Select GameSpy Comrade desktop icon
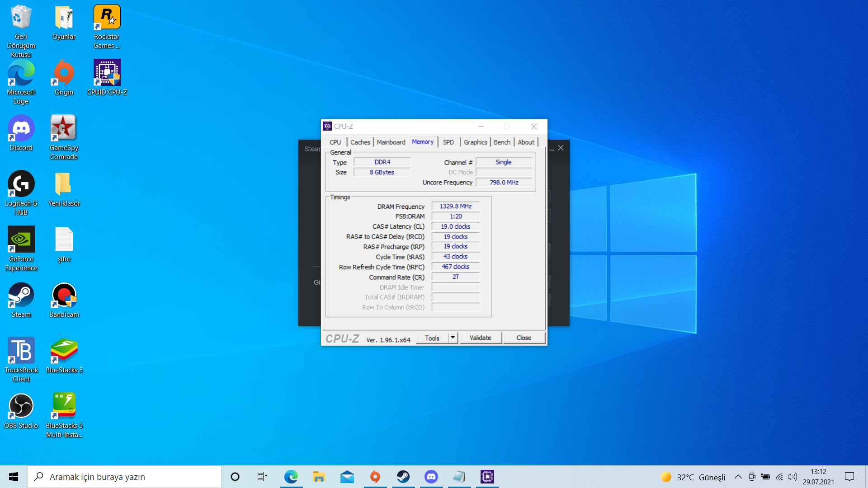Screen dimensions: 868x488 [x=64, y=138]
